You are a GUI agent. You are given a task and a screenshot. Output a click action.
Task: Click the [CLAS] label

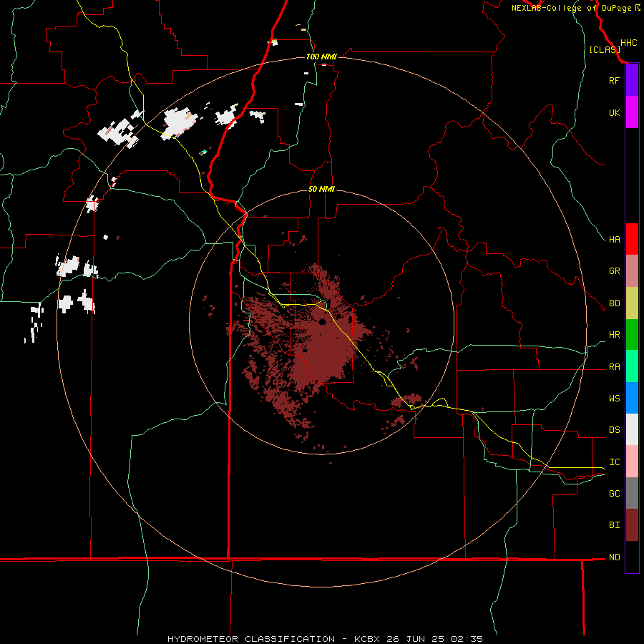(x=605, y=49)
